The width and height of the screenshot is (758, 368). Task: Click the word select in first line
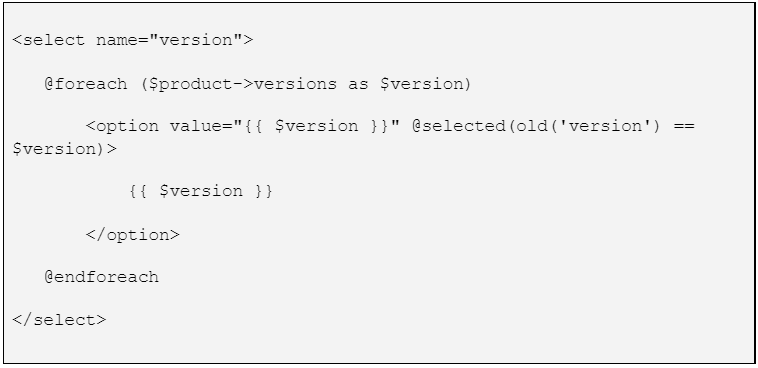pos(54,40)
